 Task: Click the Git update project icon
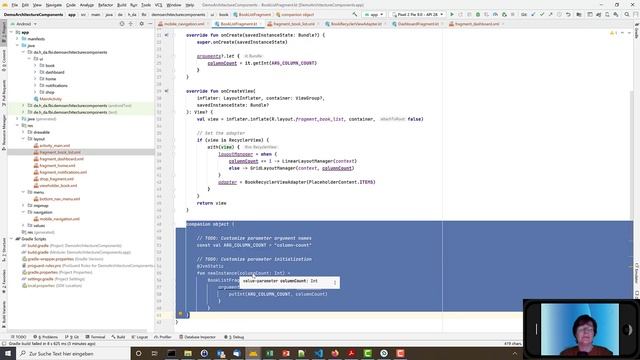[533, 15]
